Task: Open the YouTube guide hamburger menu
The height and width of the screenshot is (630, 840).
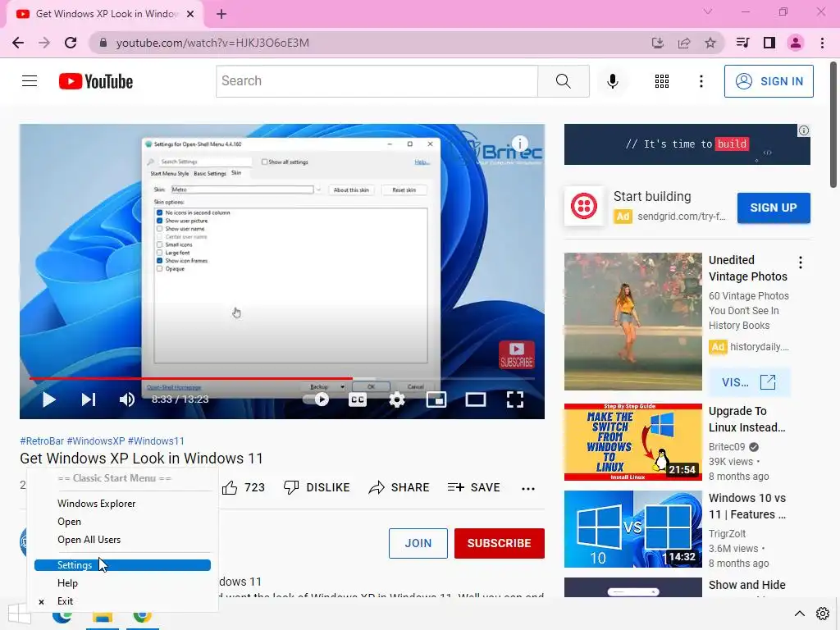Action: (30, 81)
